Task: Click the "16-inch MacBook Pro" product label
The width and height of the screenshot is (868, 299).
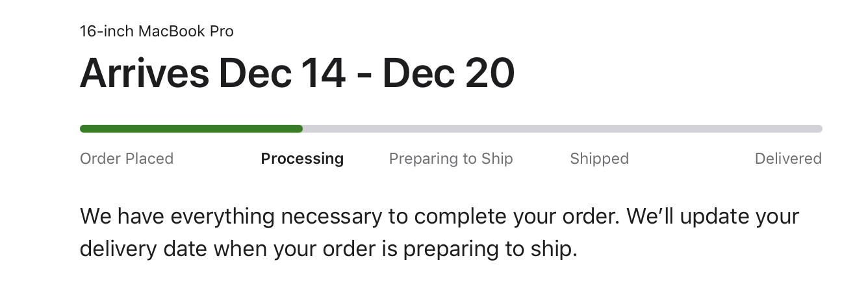Action: (x=157, y=31)
